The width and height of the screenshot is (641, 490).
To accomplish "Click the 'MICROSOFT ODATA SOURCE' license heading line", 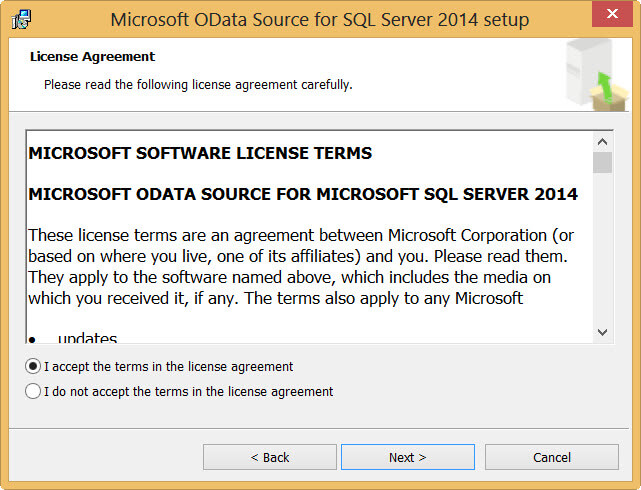I will pyautogui.click(x=303, y=192).
